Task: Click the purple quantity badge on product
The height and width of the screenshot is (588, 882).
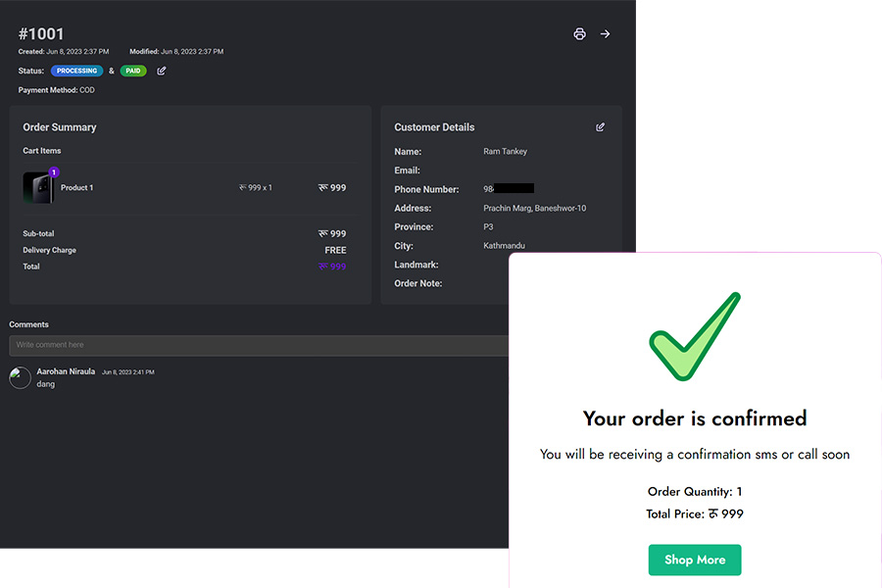Action: tap(54, 172)
